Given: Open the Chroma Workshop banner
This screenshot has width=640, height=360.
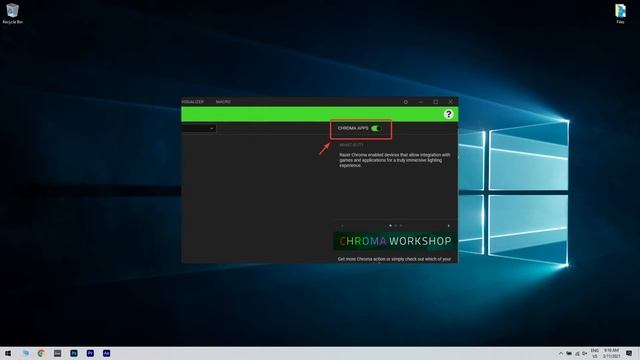Looking at the screenshot, I should click(x=395, y=241).
